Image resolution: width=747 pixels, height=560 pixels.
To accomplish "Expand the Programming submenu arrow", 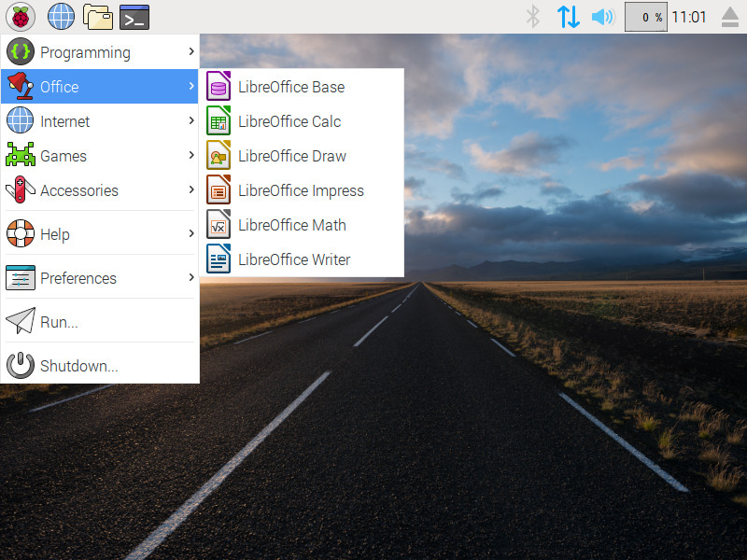I will pyautogui.click(x=191, y=51).
